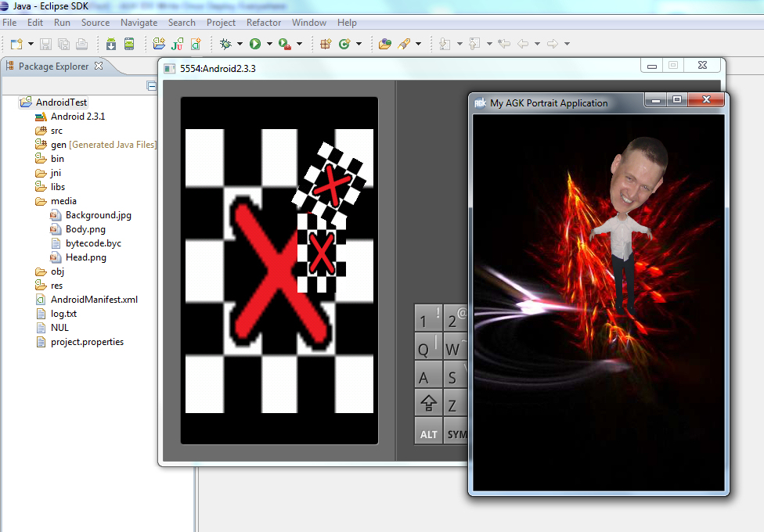Open the Android Virtual Device Manager icon
This screenshot has width=764, height=532.
pyautogui.click(x=129, y=44)
